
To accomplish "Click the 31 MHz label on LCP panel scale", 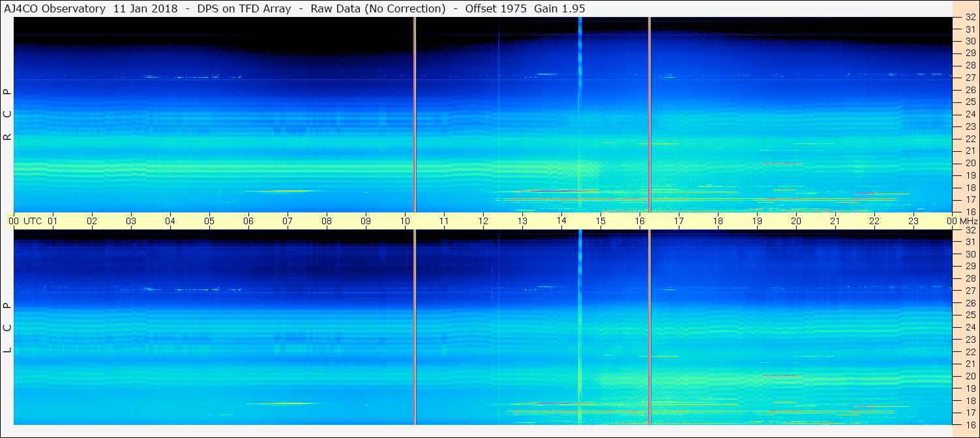I will pyautogui.click(x=970, y=242).
